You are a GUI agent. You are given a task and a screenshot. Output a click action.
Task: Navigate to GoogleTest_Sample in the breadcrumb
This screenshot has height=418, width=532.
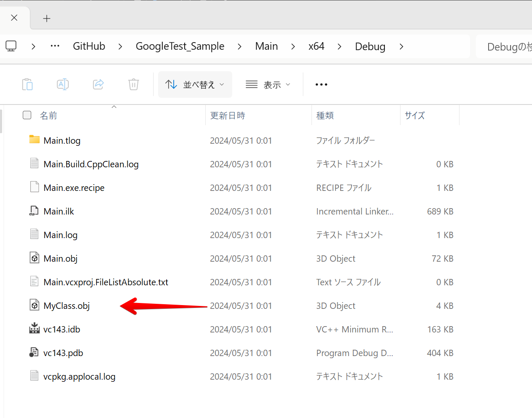[180, 46]
